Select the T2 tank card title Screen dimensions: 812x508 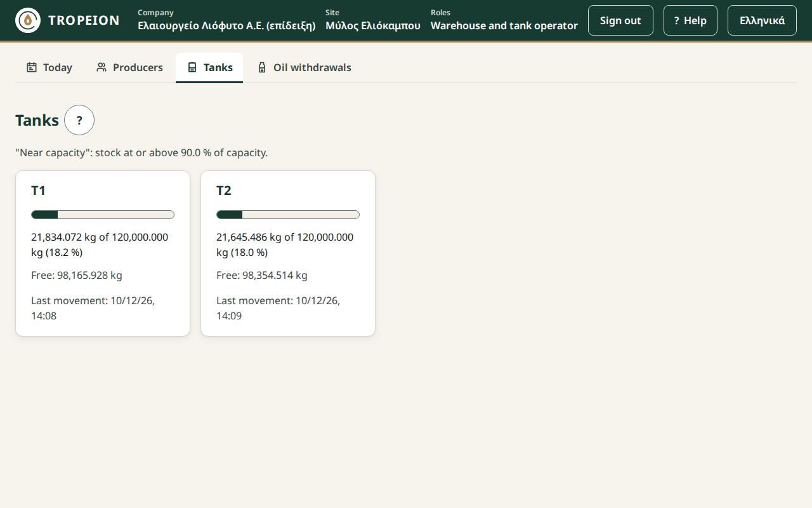tap(224, 190)
